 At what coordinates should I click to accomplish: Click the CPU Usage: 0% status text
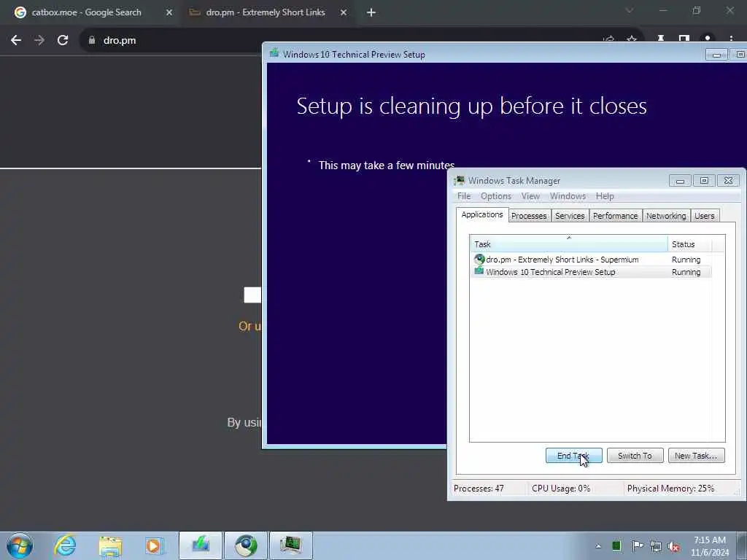[x=561, y=489]
